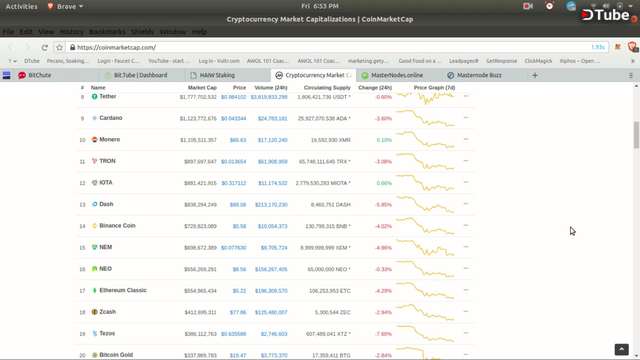Switch to the MasterNodes.online tab
Viewport: 640px width, 360px height.
[x=399, y=75]
